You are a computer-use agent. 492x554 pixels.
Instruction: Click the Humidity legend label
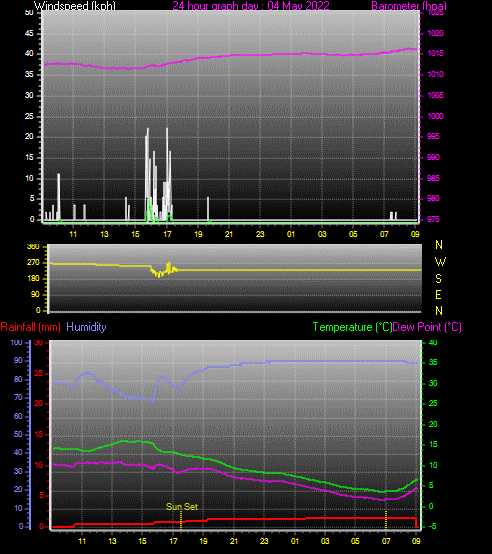click(x=86, y=327)
